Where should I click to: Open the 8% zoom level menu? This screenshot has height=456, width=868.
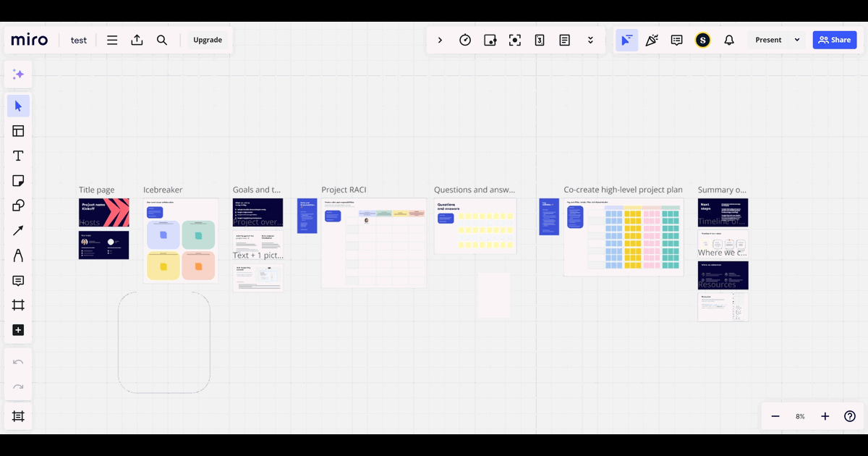click(x=800, y=416)
